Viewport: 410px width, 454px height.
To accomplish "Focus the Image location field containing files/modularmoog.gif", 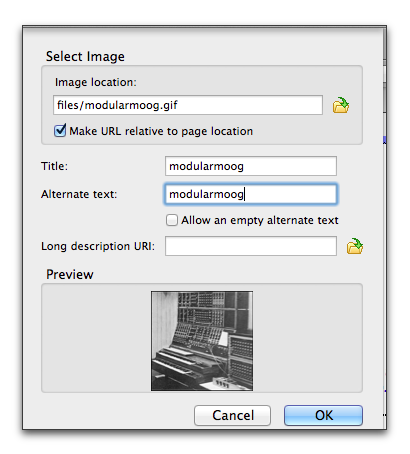I will (x=188, y=105).
